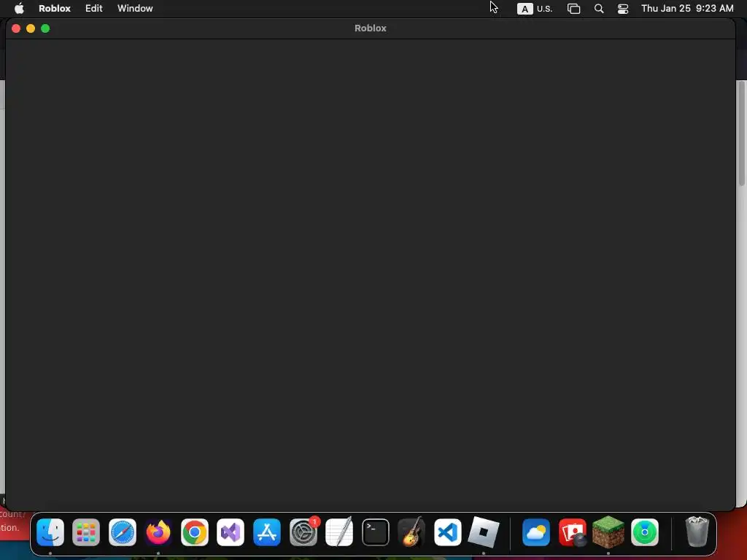747x560 pixels.
Task: Open Finder from the dock
Action: pos(50,532)
